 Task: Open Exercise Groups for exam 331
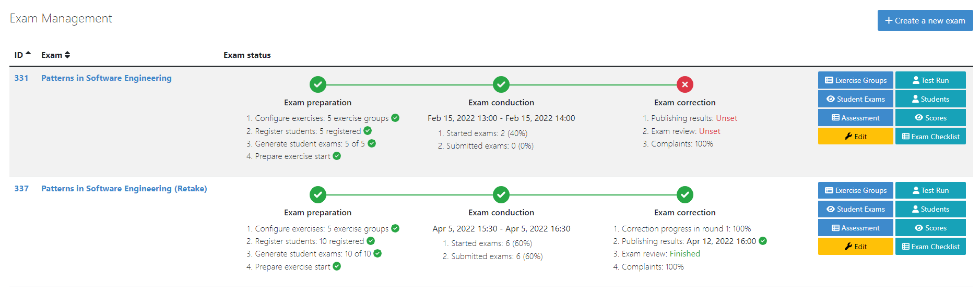point(855,80)
